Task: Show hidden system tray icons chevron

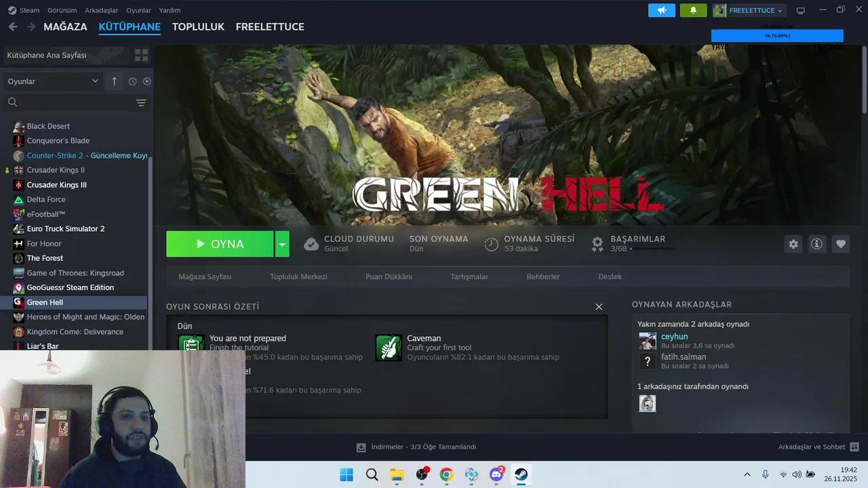Action: 747,474
